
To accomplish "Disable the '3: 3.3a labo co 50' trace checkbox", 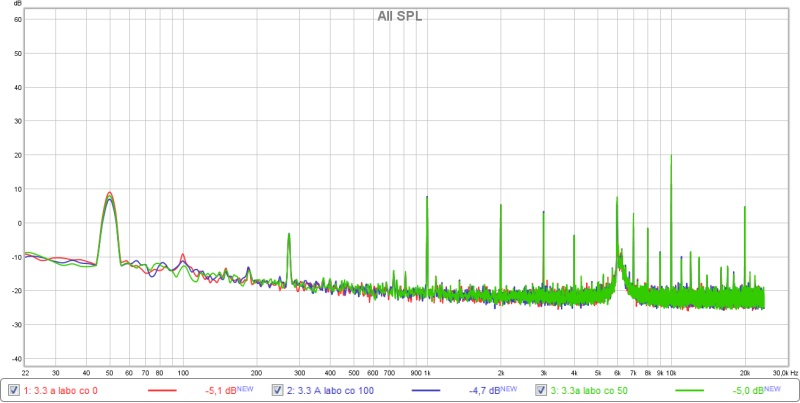I will [543, 390].
